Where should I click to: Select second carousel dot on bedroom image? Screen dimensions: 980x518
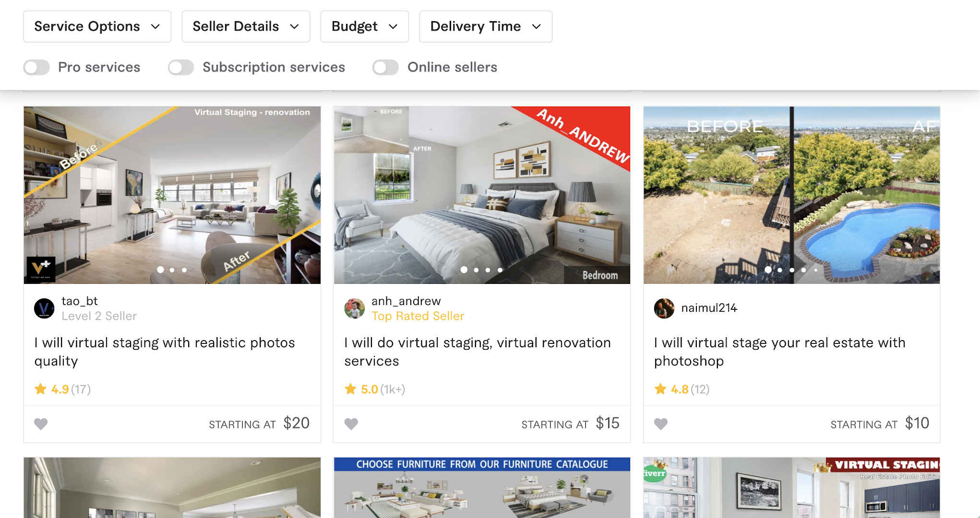(x=476, y=270)
